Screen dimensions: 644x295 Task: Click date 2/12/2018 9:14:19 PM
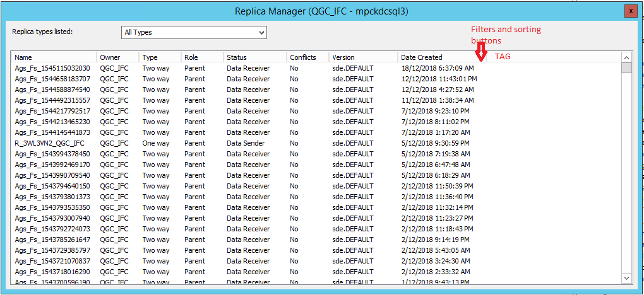point(436,240)
